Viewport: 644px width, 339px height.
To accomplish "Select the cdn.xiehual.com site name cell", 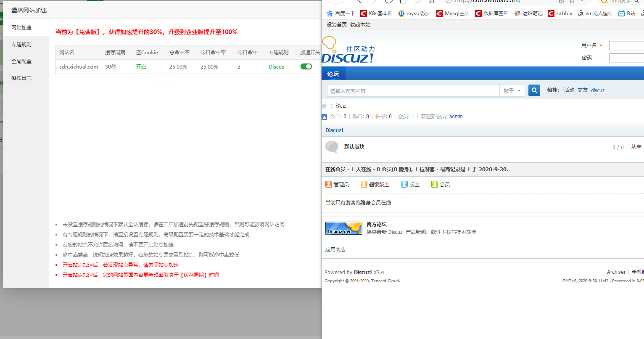I will point(79,67).
